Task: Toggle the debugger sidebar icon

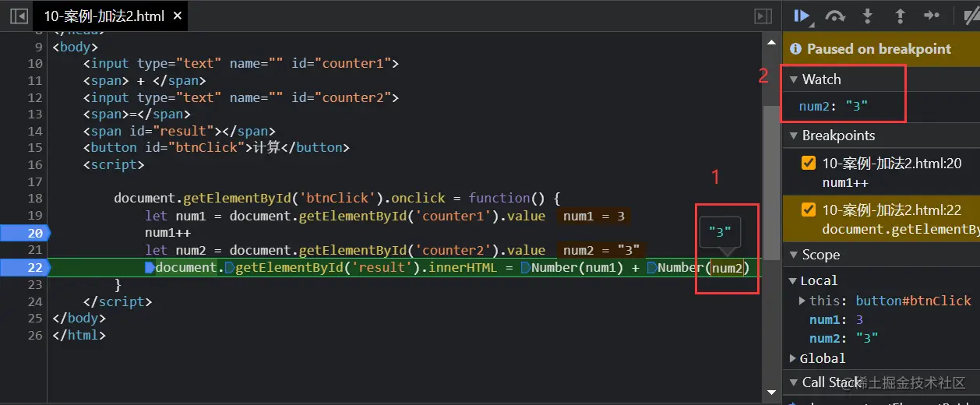Action: 763,16
